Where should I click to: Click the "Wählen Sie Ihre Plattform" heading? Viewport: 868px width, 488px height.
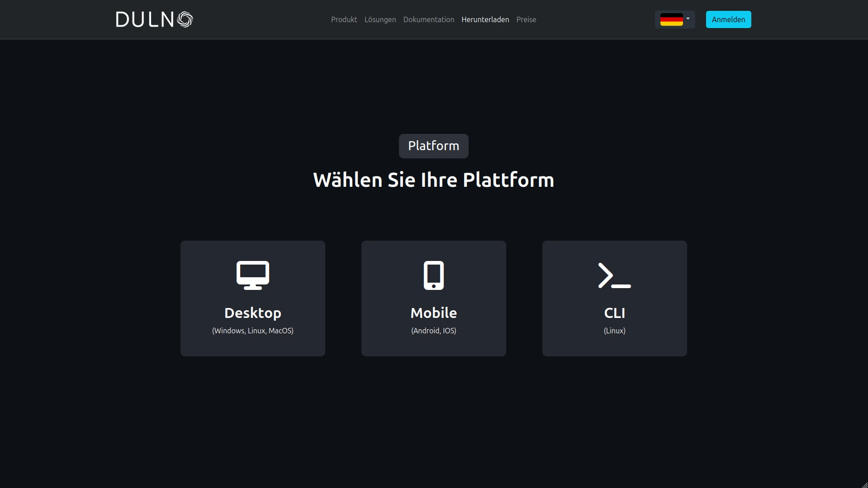coord(433,180)
